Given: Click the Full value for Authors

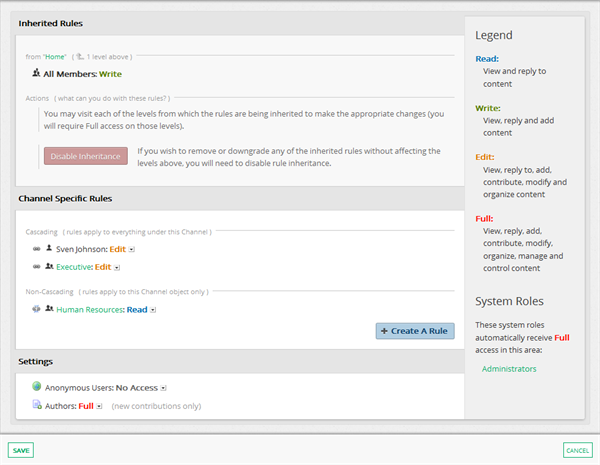Looking at the screenshot, I should [x=86, y=406].
